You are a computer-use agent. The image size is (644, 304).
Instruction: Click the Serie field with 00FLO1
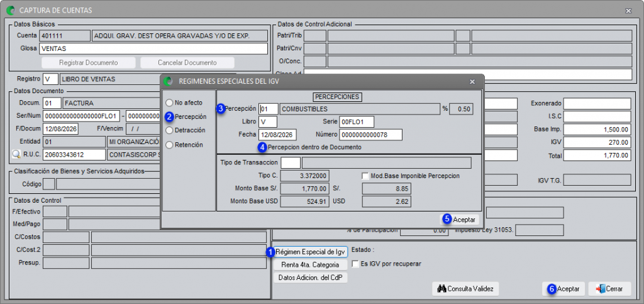pos(356,122)
